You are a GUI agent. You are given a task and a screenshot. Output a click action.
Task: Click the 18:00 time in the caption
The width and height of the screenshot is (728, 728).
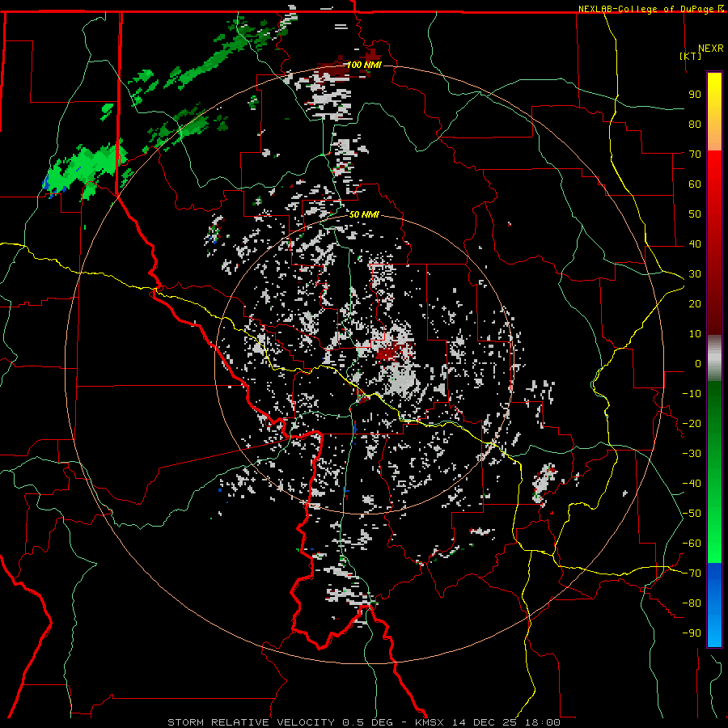[x=542, y=722]
